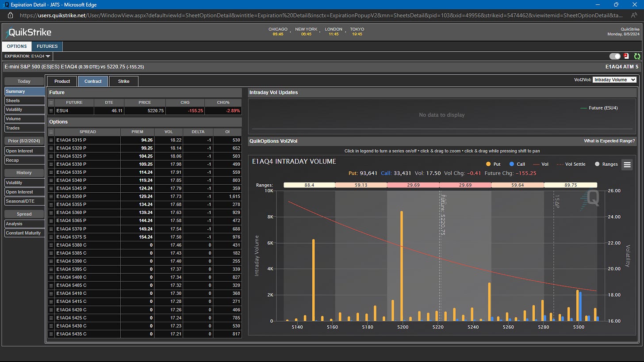
Task: Click the 89.75 range box
Action: (x=571, y=185)
